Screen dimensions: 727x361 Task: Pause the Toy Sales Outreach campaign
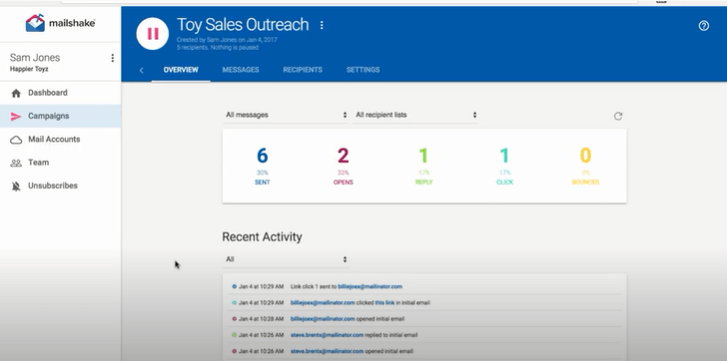point(153,34)
